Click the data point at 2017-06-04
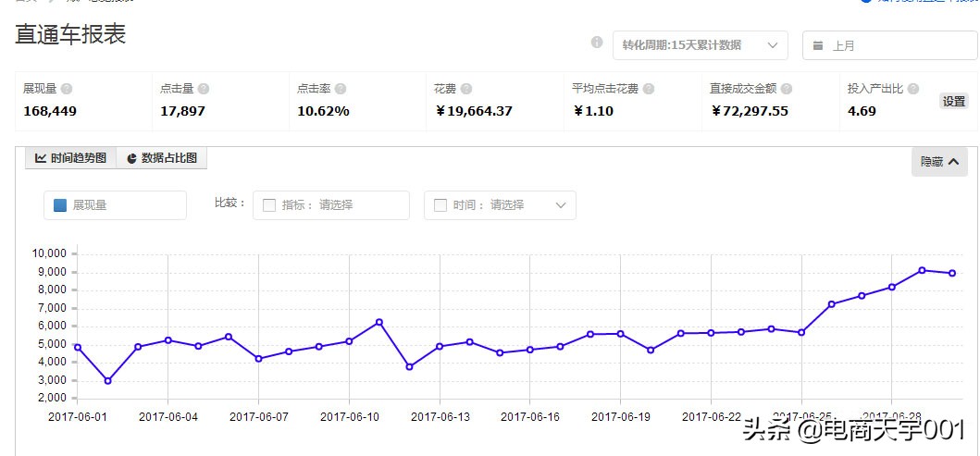The height and width of the screenshot is (456, 980). point(168,339)
